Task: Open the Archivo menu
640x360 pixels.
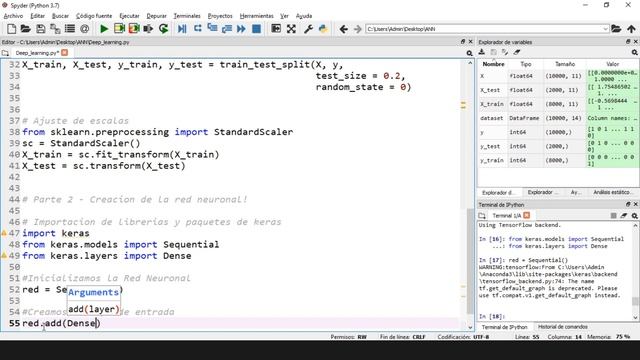Action: point(13,16)
